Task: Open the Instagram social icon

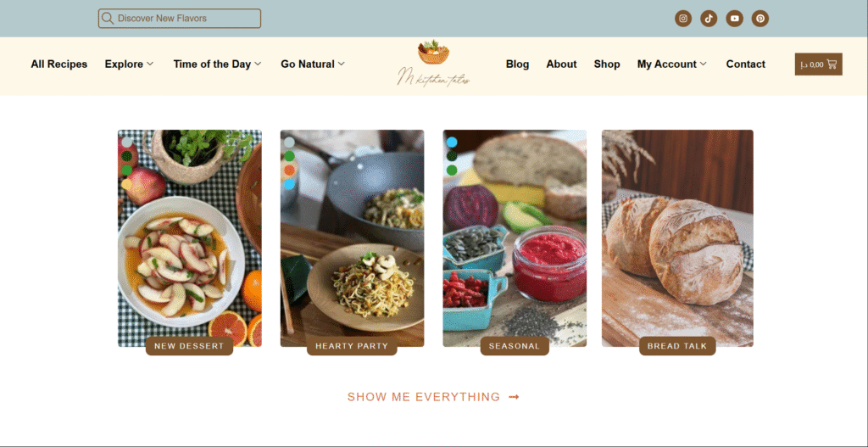Action: [683, 19]
